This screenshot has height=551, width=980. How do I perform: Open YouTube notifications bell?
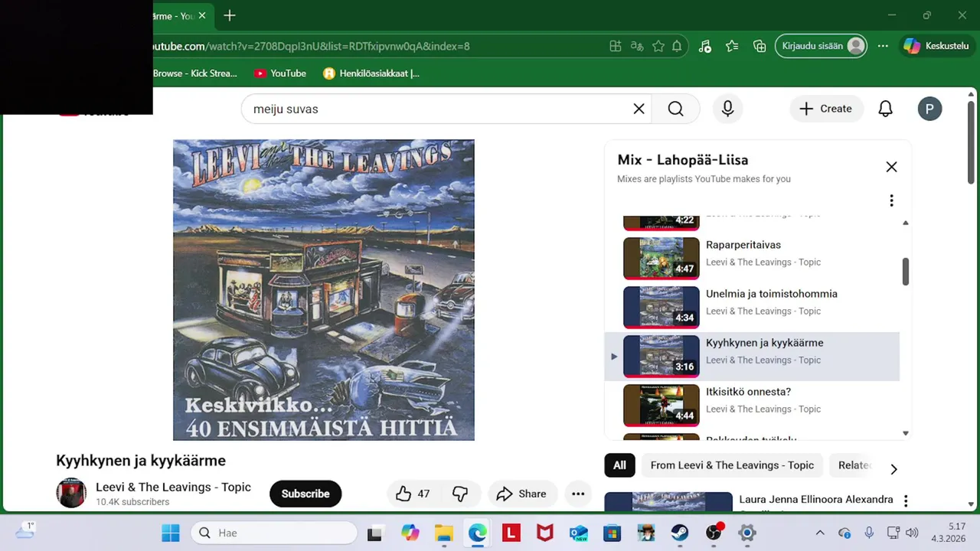885,109
